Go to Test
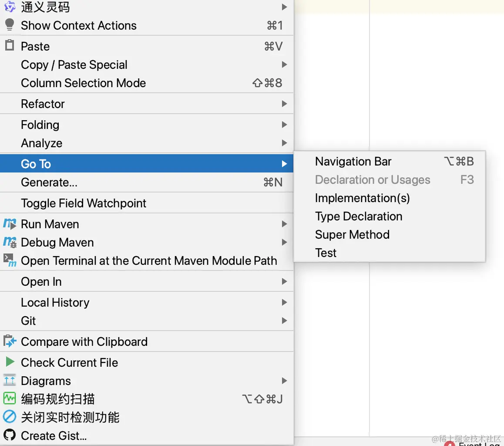504x446 pixels. coord(389,253)
